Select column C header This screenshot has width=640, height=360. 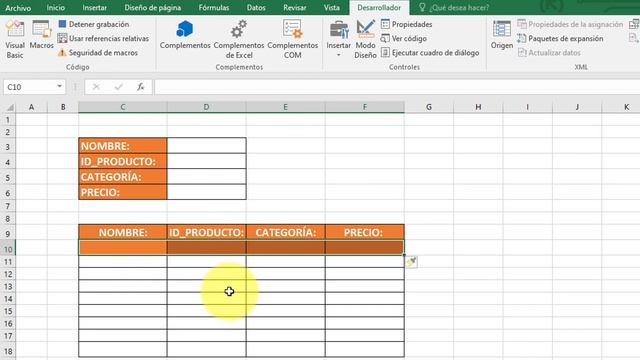pyautogui.click(x=122, y=107)
